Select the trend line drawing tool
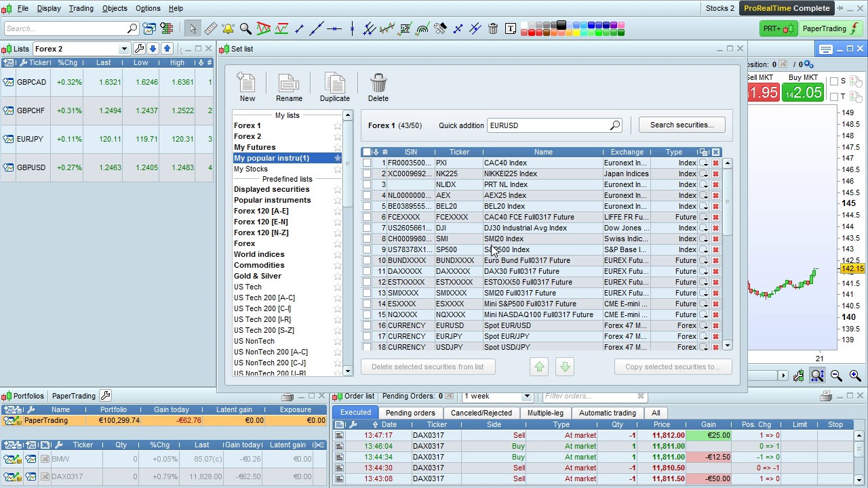The height and width of the screenshot is (488, 868). (x=317, y=28)
